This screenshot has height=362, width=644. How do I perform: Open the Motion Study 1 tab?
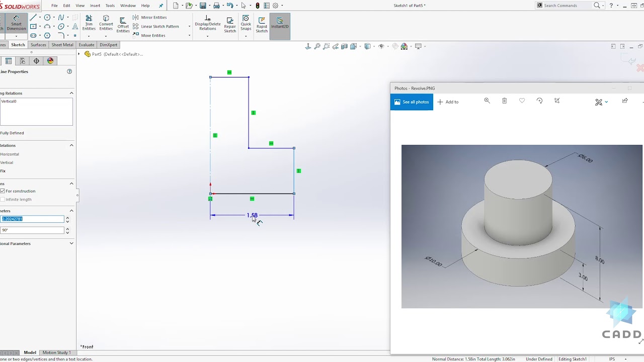56,352
